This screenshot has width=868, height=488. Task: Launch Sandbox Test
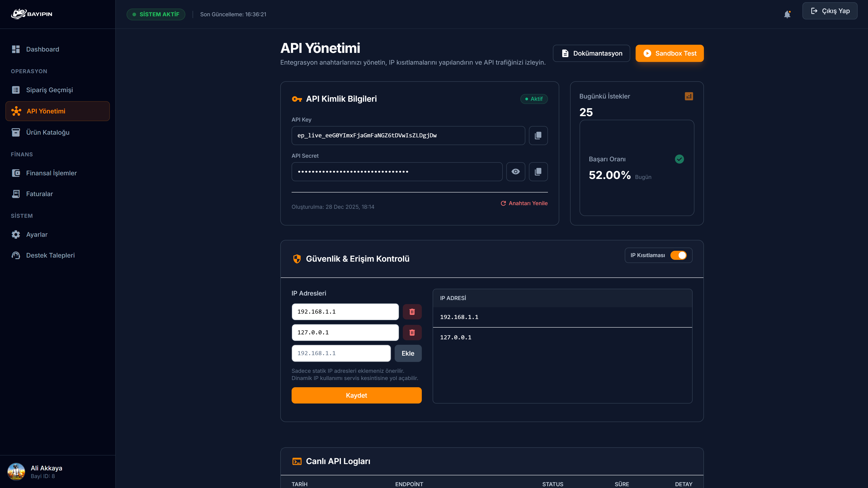[x=669, y=53]
